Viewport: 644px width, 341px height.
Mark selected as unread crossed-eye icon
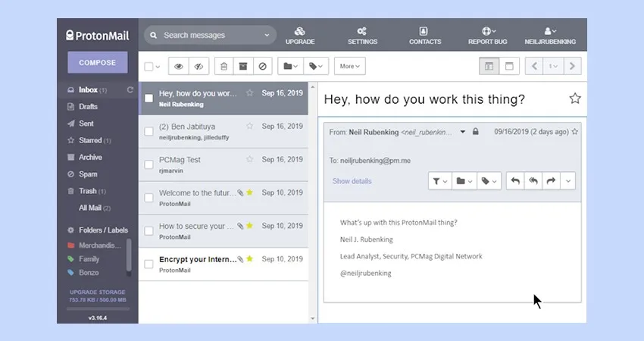point(199,66)
